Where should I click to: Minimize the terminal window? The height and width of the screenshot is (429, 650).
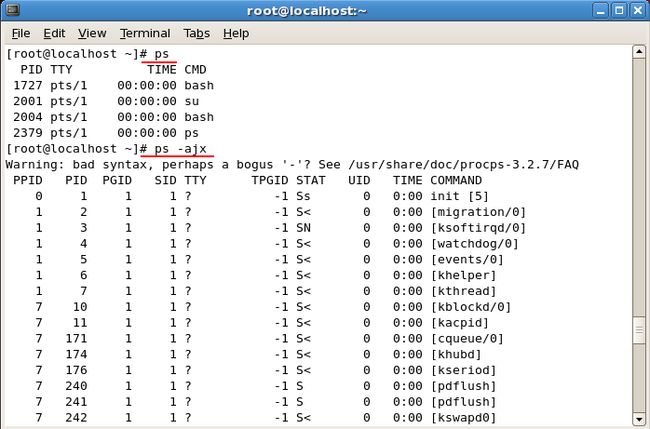point(600,10)
